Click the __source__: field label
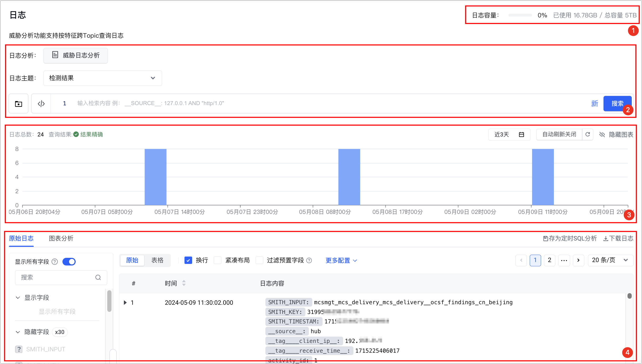The height and width of the screenshot is (364, 642). coord(287,331)
